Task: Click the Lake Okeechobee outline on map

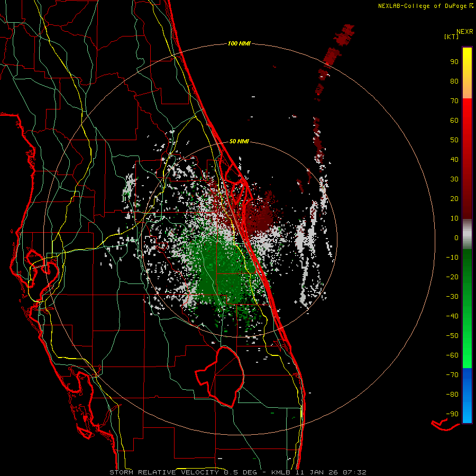Action: tap(219, 377)
